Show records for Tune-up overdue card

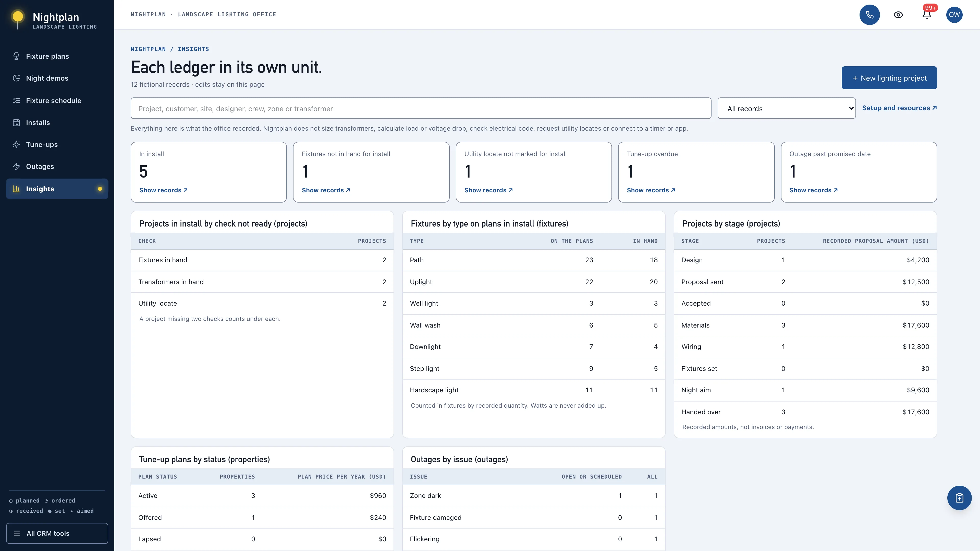(x=651, y=190)
